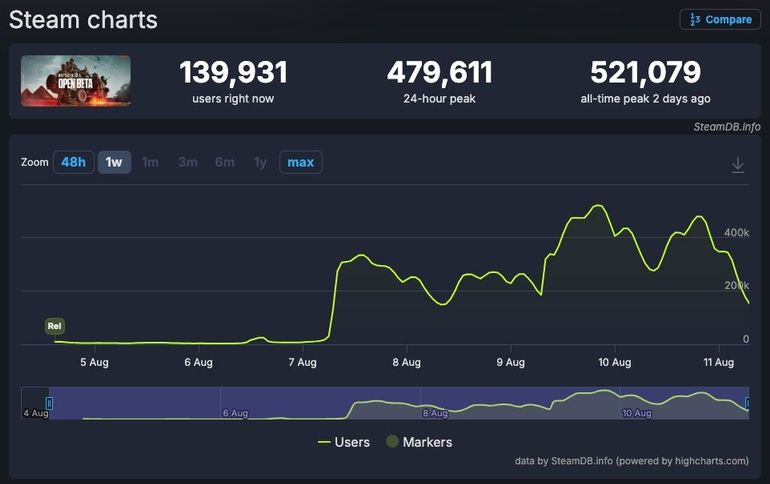
Task: Select the 1y zoom option
Action: point(260,162)
